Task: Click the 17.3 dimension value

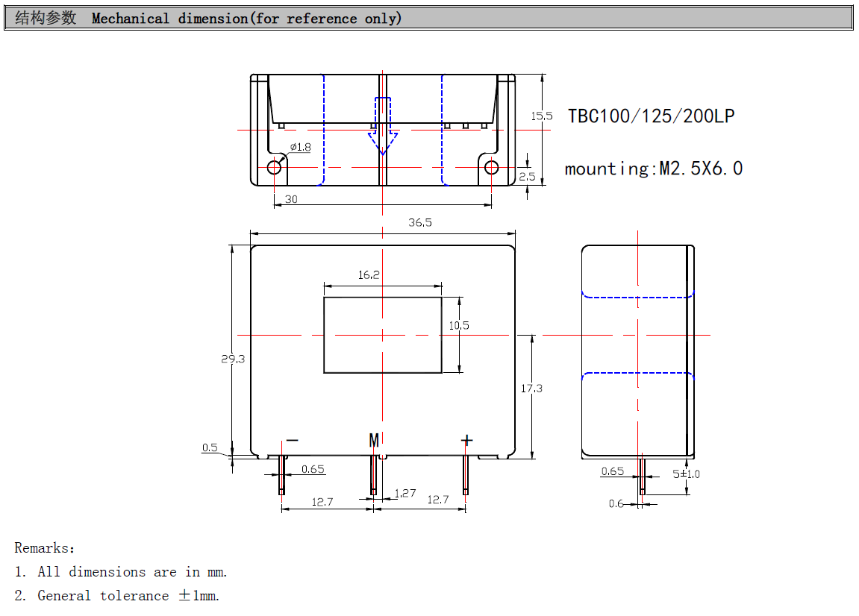Action: [531, 389]
